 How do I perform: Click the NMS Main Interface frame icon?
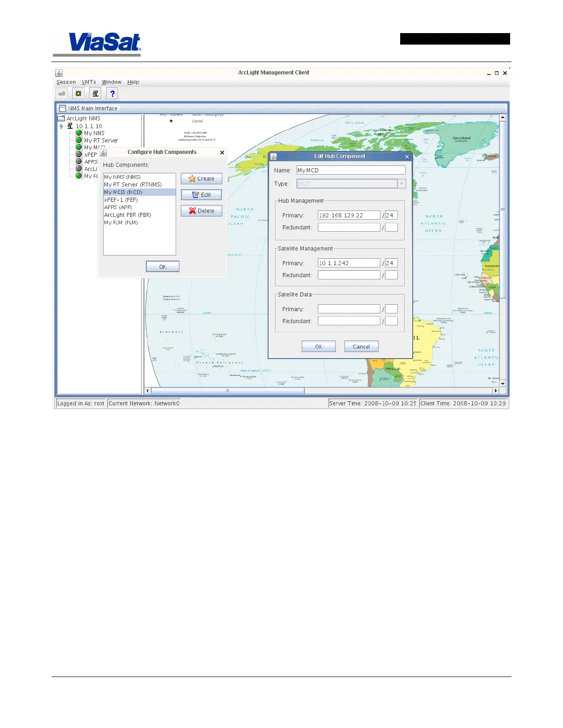[x=63, y=108]
